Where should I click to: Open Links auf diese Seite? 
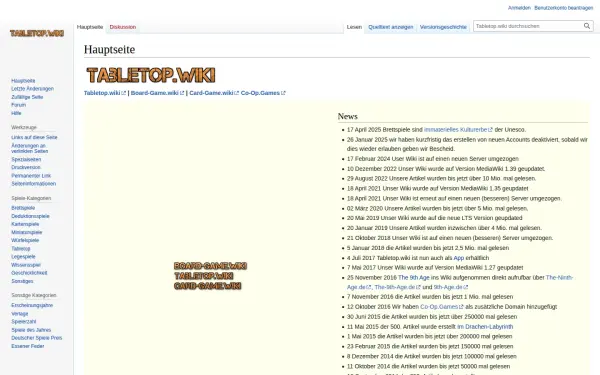pyautogui.click(x=34, y=137)
